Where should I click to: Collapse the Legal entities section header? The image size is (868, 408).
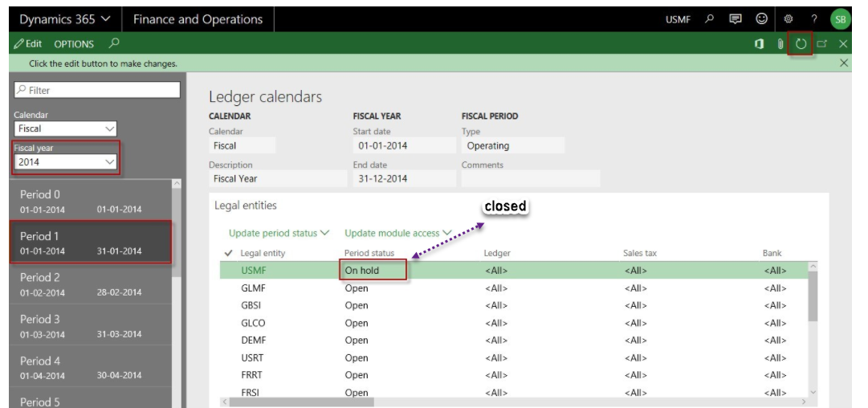[x=245, y=206]
